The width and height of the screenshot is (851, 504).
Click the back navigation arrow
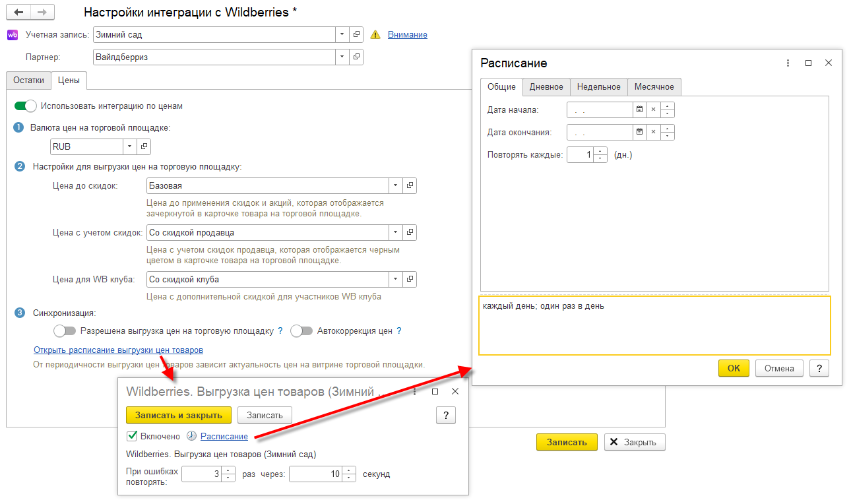click(18, 13)
